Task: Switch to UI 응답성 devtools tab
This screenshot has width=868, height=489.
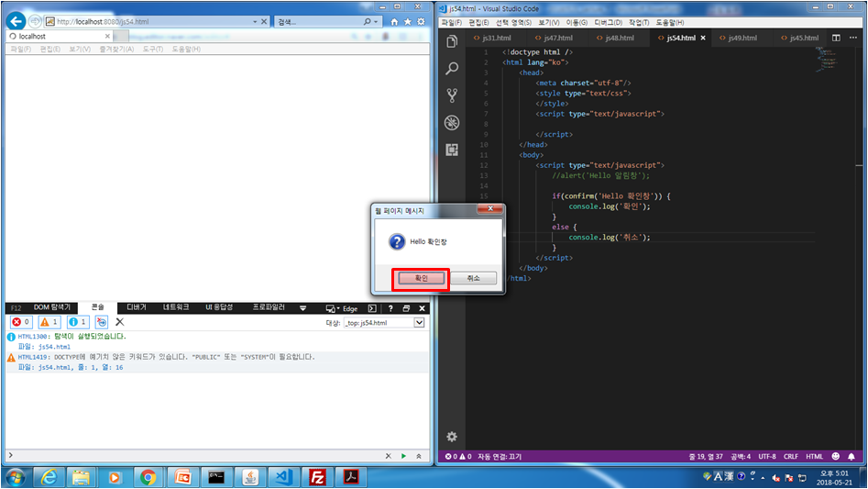Action: click(219, 307)
